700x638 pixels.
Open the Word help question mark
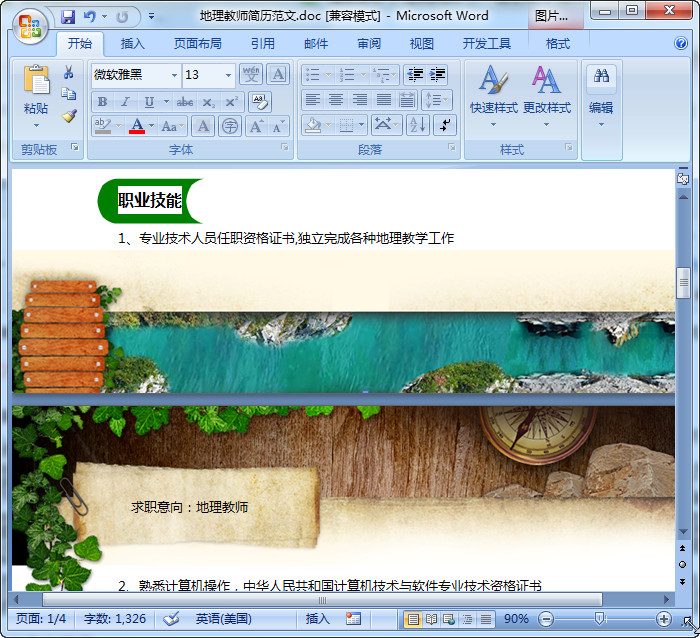[681, 43]
